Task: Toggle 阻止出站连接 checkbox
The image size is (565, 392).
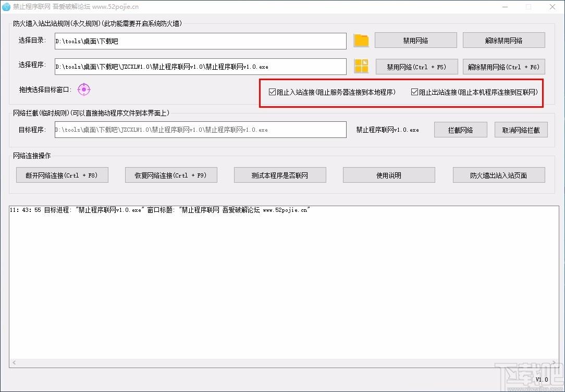Action: pos(414,92)
